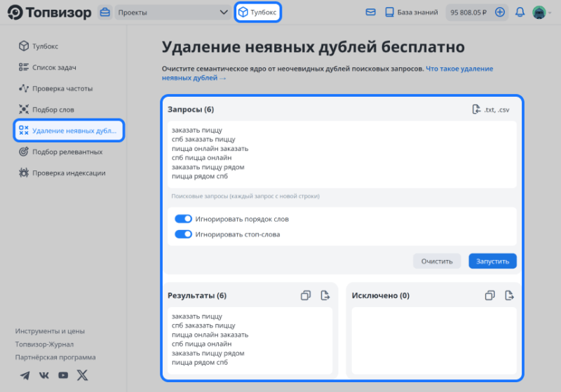The width and height of the screenshot is (561, 392).
Task: Select Тулбокс in the sidebar
Action: (x=45, y=46)
